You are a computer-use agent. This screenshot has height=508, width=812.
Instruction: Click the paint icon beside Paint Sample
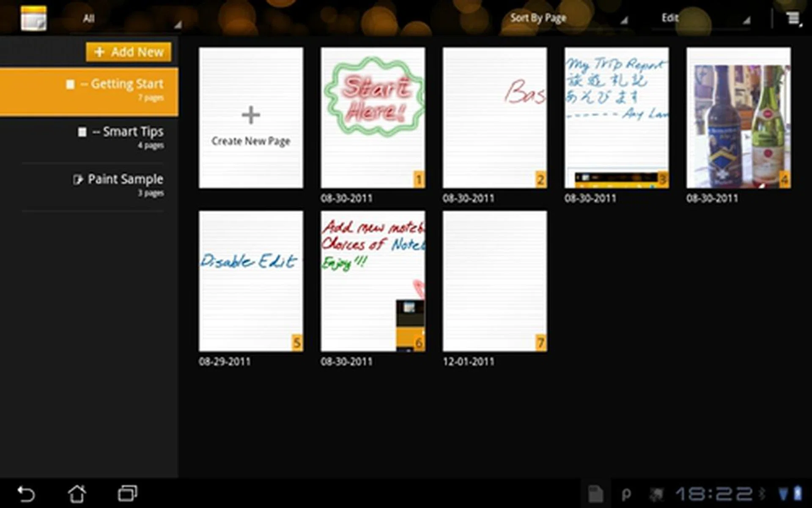tap(77, 180)
